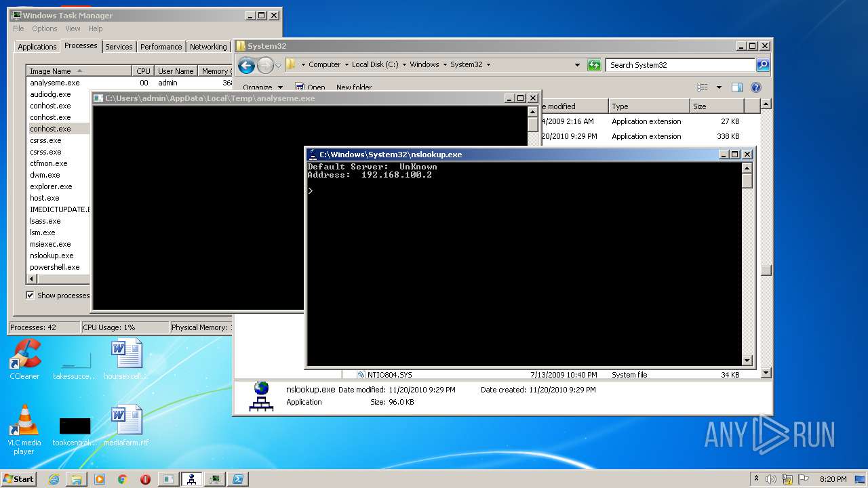Open VLC media player desktop shortcut
868x488 pixels.
[x=24, y=430]
